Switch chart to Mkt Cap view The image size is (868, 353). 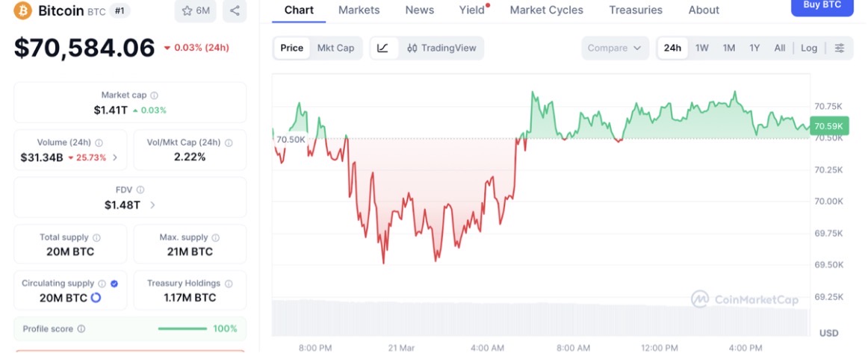pos(335,48)
